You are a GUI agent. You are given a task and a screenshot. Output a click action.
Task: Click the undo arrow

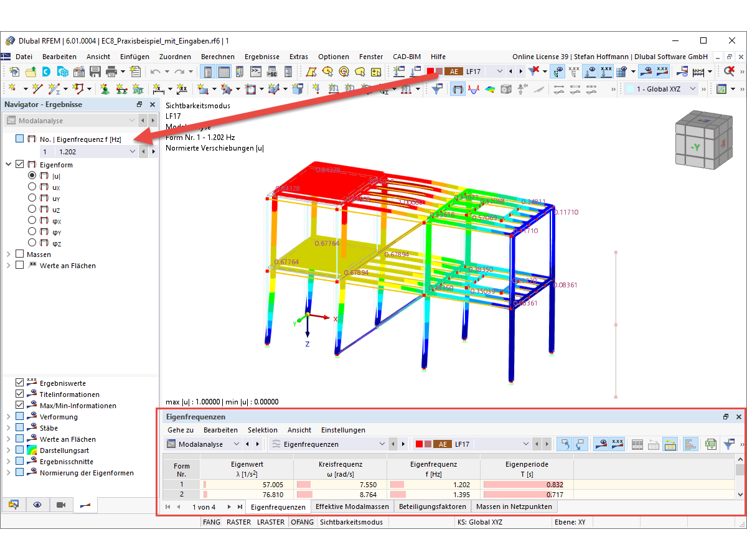coord(156,72)
